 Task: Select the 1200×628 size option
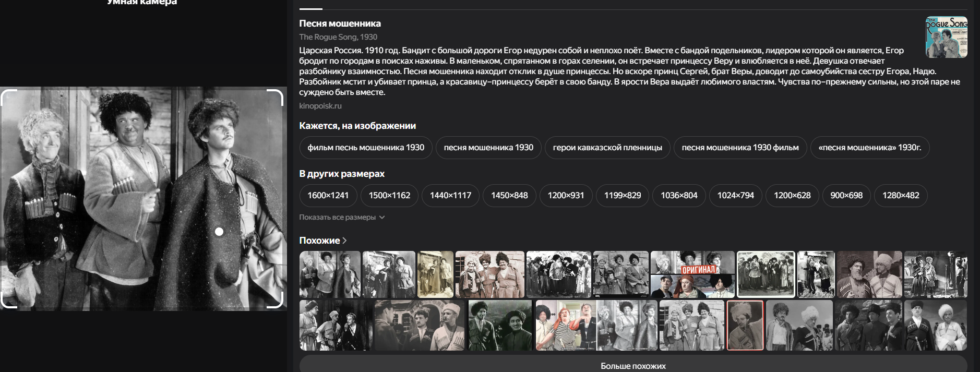792,196
